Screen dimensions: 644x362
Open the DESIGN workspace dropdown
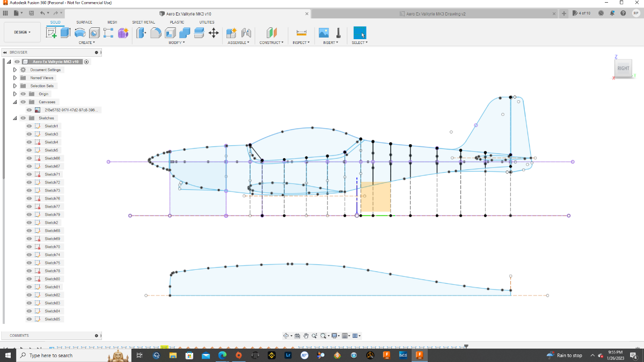22,32
